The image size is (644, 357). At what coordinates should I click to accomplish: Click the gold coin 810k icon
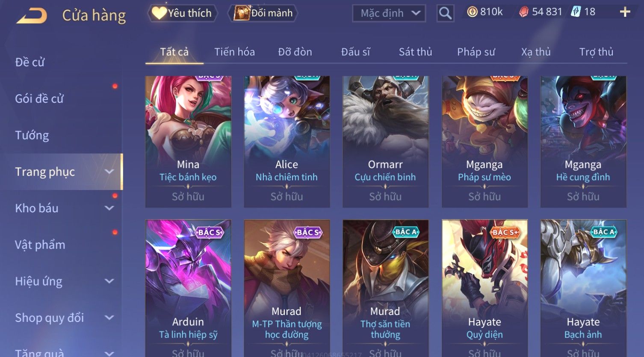point(472,12)
